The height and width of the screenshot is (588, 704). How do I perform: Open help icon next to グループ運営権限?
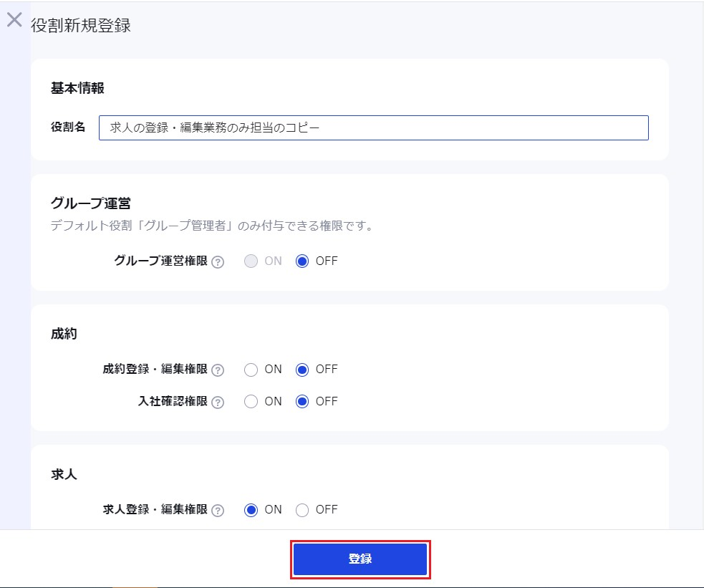pyautogui.click(x=218, y=261)
